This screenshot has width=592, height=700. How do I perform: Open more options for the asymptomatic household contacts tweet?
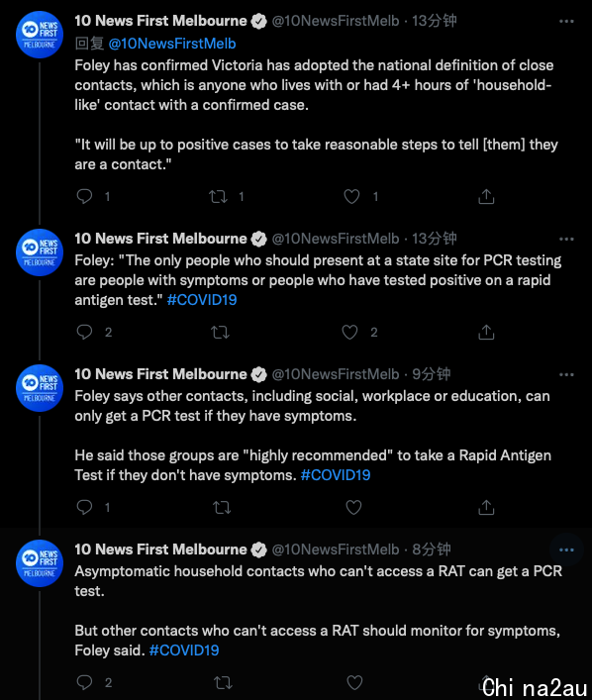pyautogui.click(x=566, y=550)
